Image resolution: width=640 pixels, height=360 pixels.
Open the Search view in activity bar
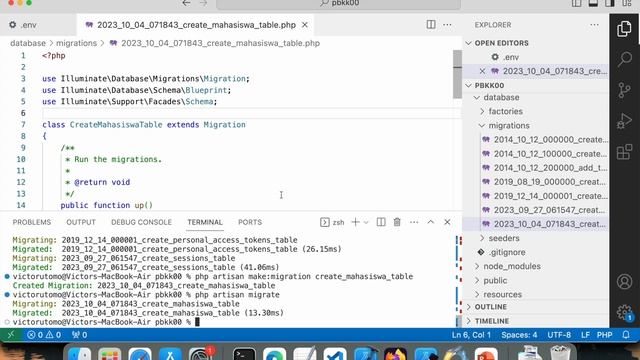624,59
